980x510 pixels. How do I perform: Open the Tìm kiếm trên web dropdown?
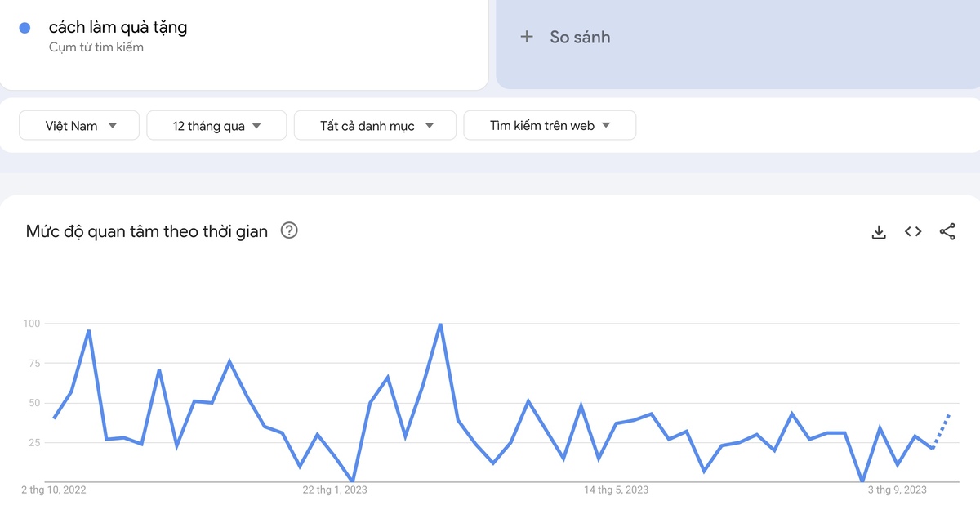[550, 126]
